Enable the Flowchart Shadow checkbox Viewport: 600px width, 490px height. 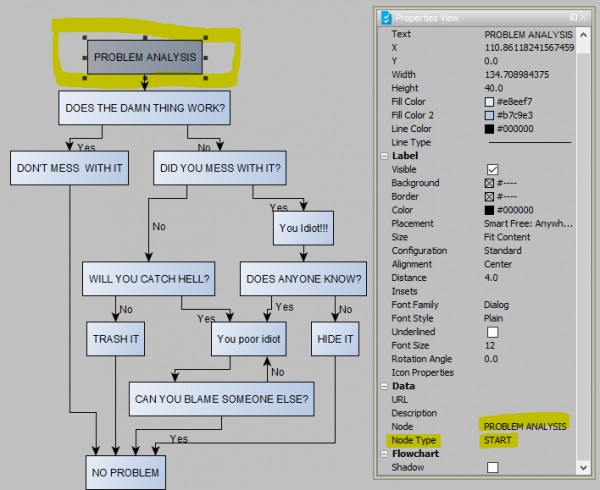(491, 467)
